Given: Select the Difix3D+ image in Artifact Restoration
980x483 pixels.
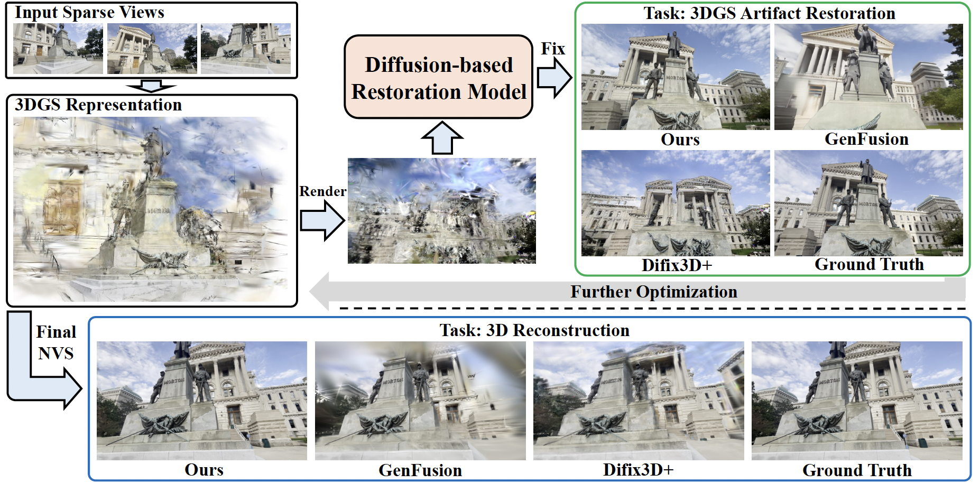Looking at the screenshot, I should (x=676, y=203).
